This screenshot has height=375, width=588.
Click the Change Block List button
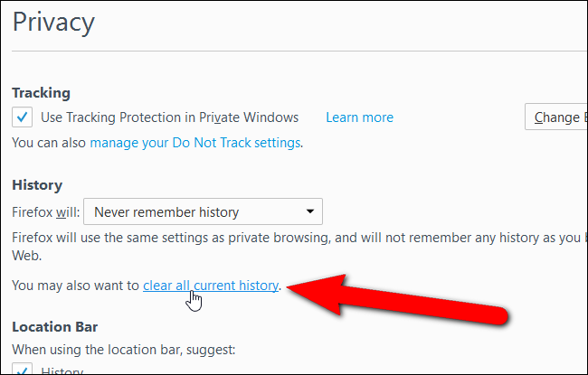(x=556, y=117)
